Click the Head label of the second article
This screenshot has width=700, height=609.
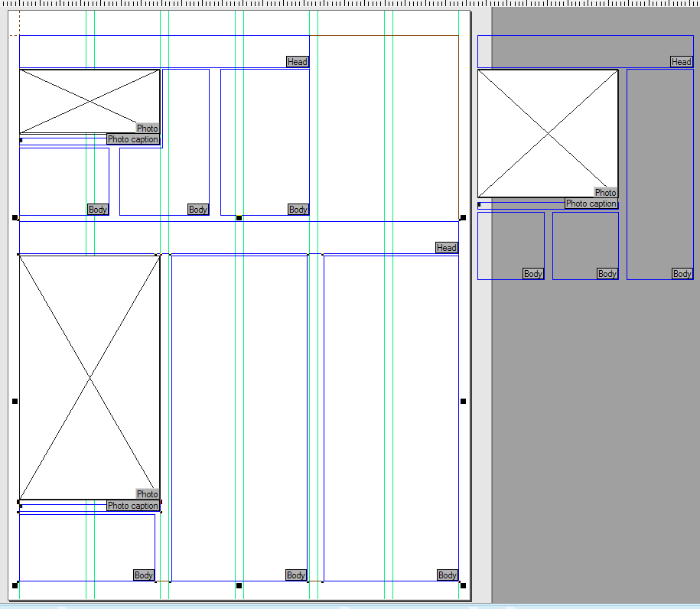447,248
